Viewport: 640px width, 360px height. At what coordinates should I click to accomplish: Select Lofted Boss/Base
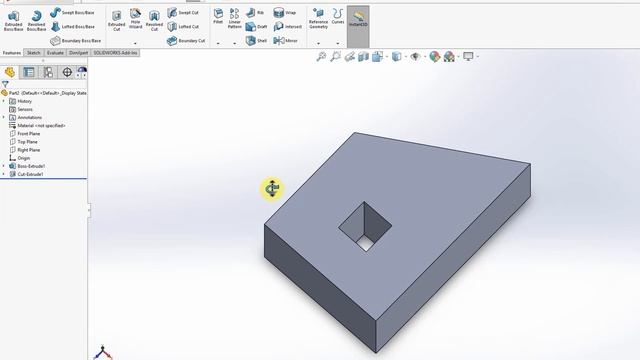pyautogui.click(x=73, y=27)
